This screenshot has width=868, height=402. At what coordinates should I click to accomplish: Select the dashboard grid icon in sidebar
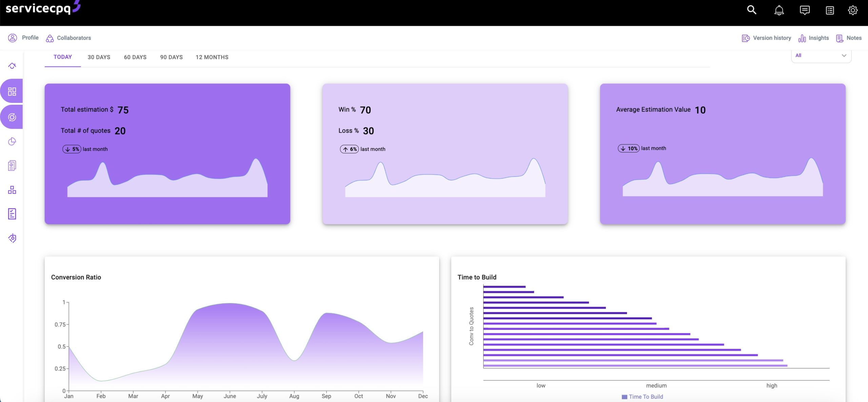point(12,92)
